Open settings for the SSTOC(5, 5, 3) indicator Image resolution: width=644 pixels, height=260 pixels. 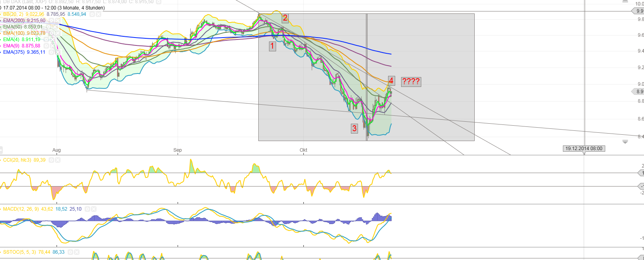70,252
